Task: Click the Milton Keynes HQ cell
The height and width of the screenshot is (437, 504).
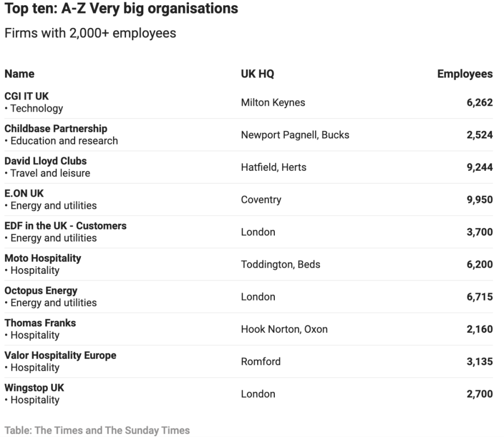Action: click(273, 103)
